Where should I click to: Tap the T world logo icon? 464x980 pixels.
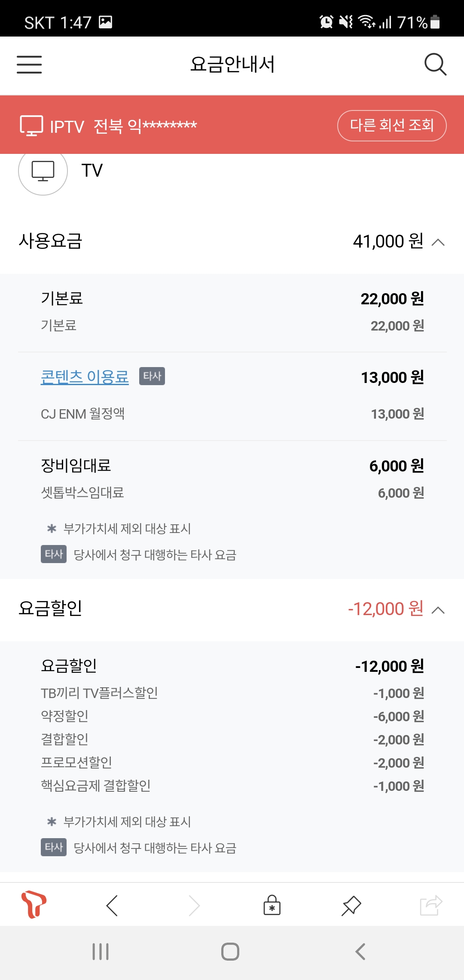pyautogui.click(x=34, y=904)
